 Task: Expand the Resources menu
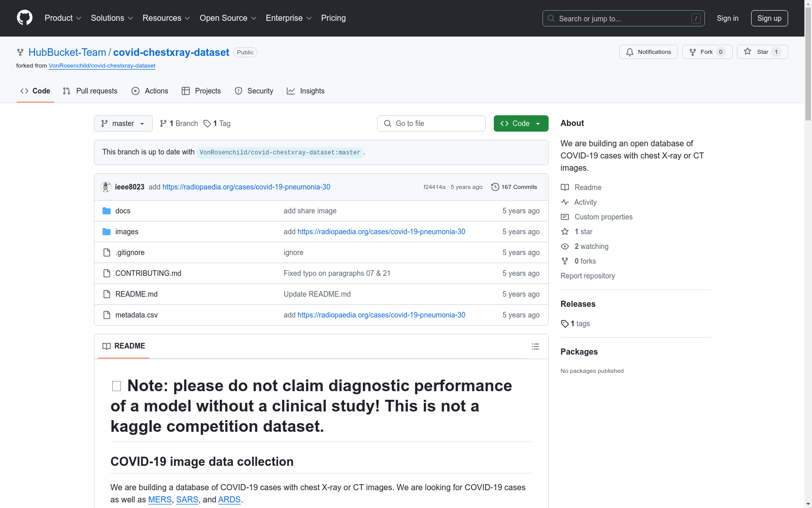coord(166,18)
